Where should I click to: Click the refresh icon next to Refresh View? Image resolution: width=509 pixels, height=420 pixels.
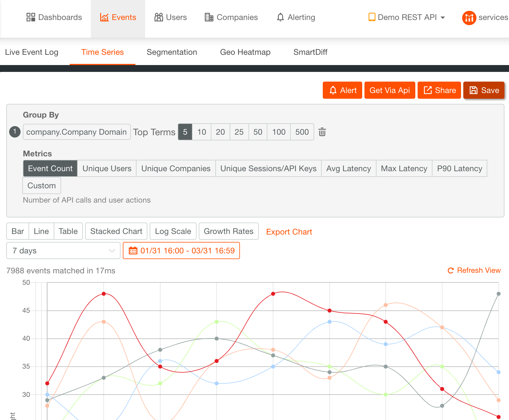click(x=450, y=270)
